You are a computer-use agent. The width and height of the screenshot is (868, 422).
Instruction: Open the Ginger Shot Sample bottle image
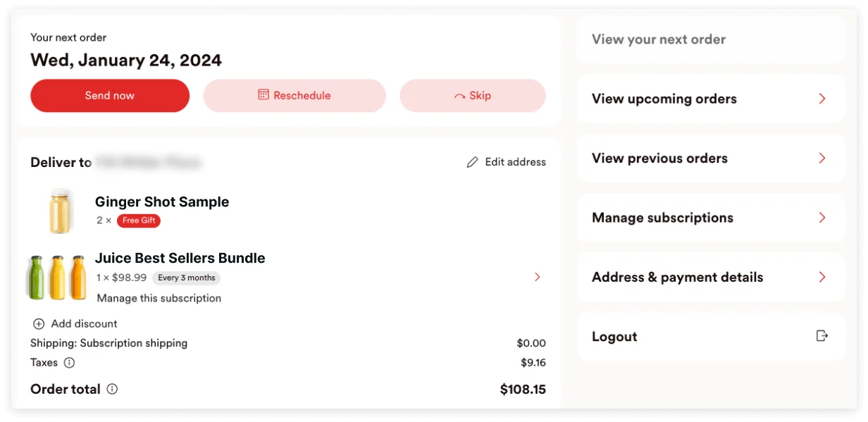coord(60,211)
